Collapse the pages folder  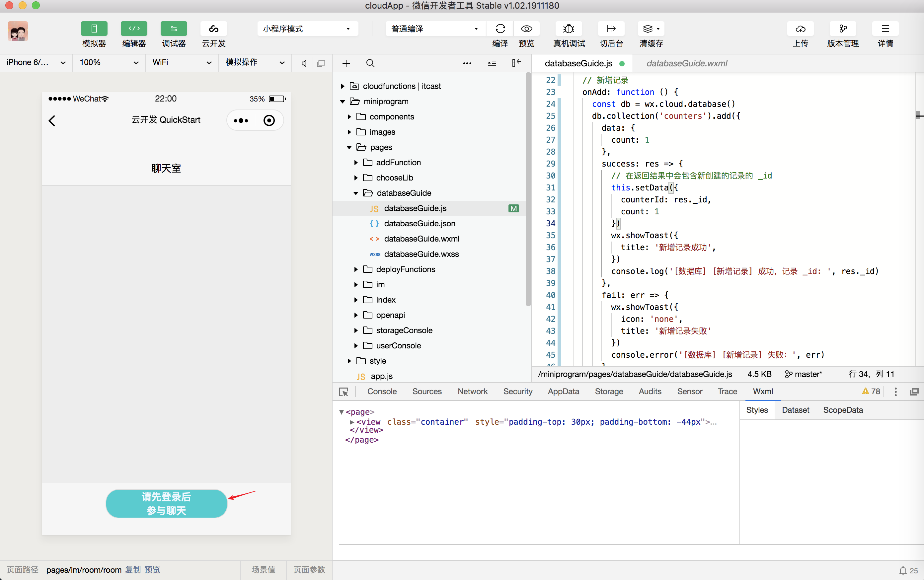[349, 147]
